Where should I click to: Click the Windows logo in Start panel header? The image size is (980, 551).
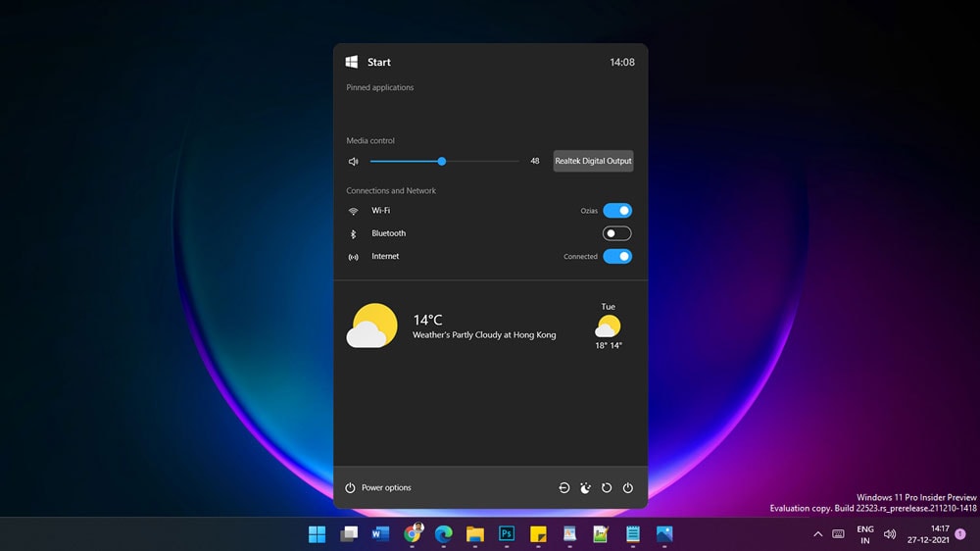click(351, 62)
